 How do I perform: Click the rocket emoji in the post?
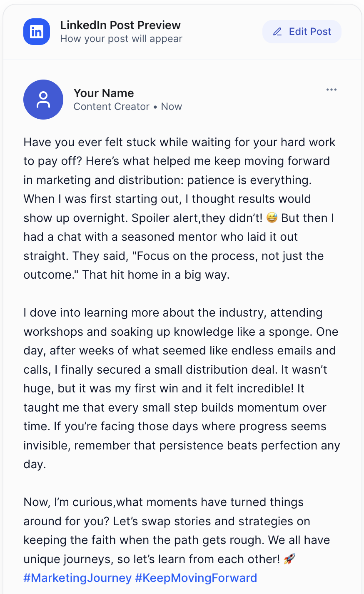click(289, 559)
